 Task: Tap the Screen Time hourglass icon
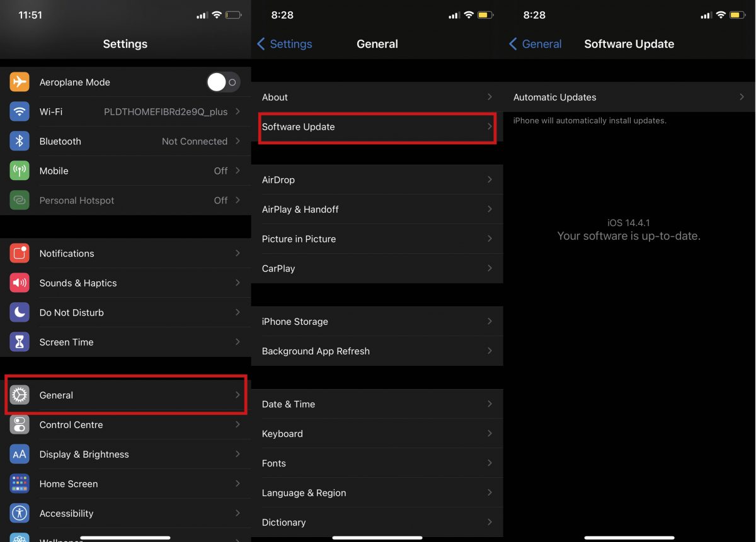(x=20, y=342)
